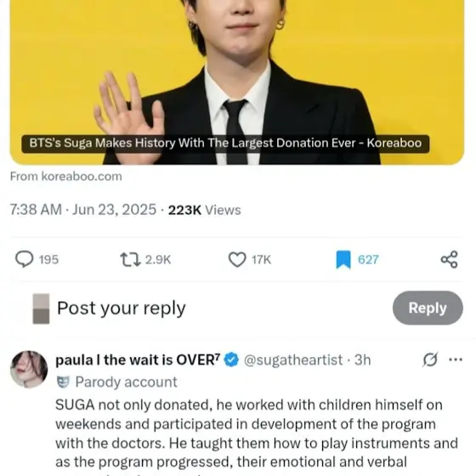Screen dimensions: 476x476
Task: Open the @sugatheartist handle
Action: [x=293, y=360]
